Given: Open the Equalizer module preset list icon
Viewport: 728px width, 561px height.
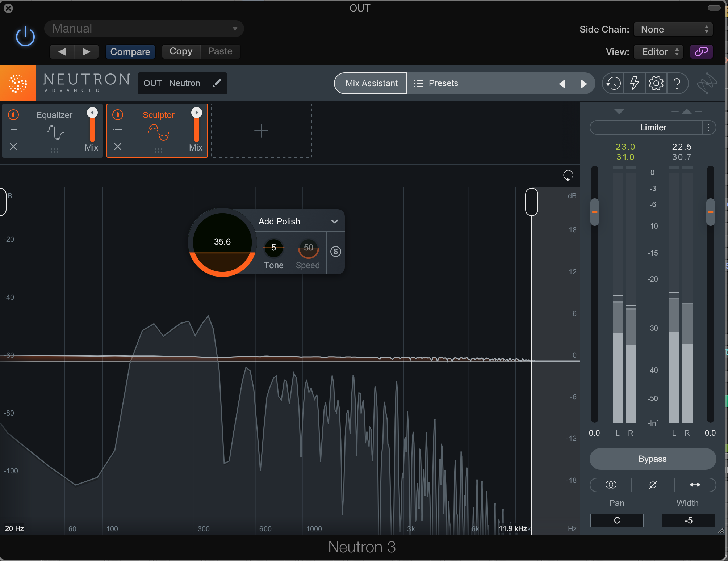Looking at the screenshot, I should pyautogui.click(x=13, y=132).
